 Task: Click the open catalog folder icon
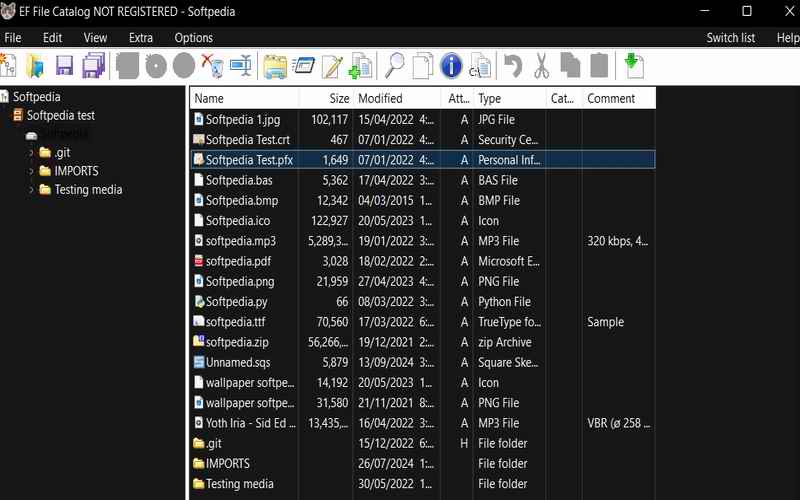35,66
